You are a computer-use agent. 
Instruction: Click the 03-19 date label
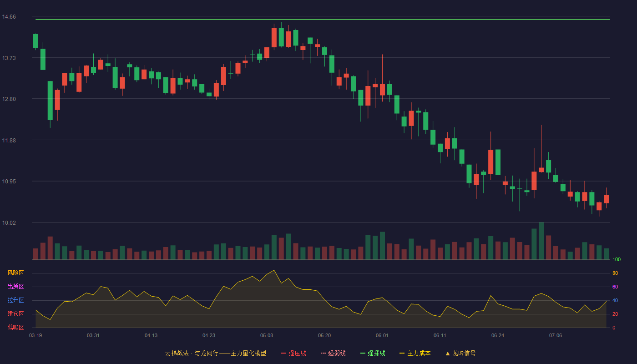[35, 335]
